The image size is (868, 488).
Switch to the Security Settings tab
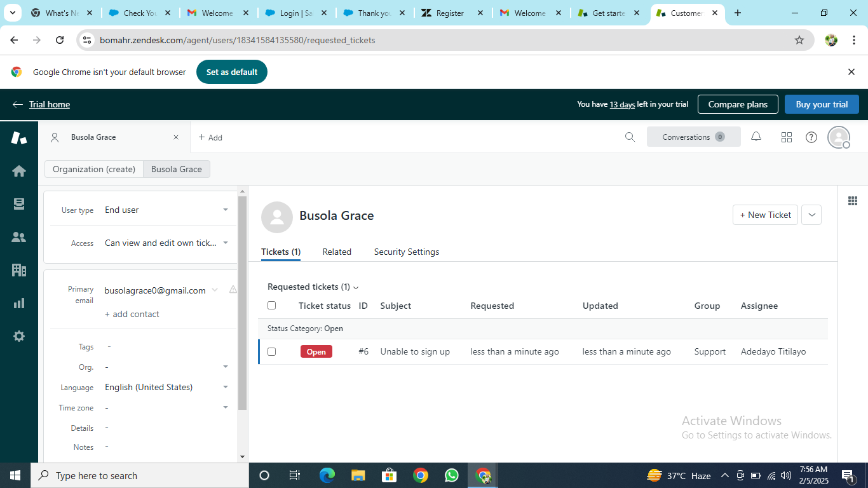pos(407,252)
